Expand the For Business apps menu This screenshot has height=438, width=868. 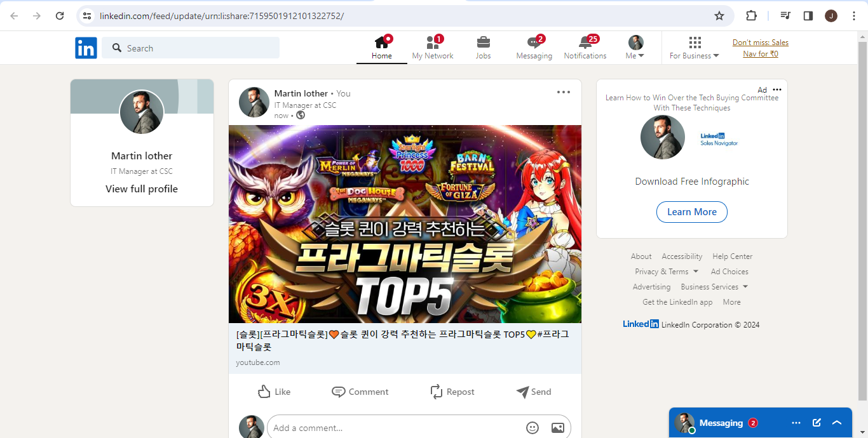tap(695, 48)
